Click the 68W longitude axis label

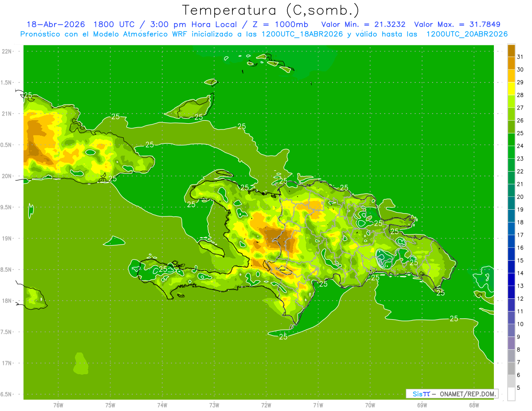tap(473, 405)
